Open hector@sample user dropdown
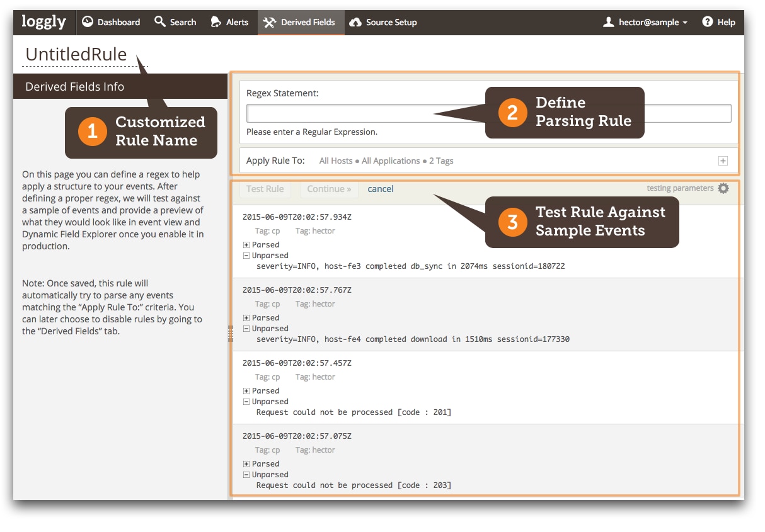The height and width of the screenshot is (532, 765). click(x=645, y=22)
